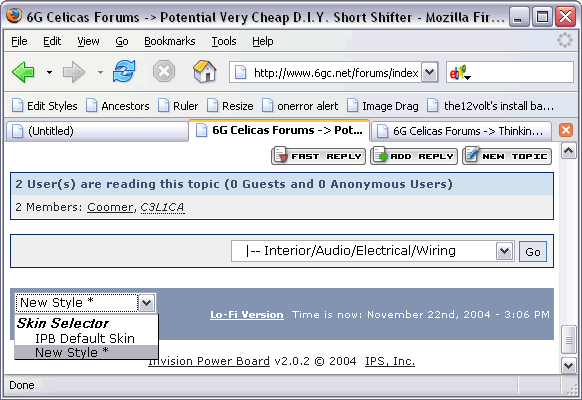
Task: Click the Go button beside forum jump
Action: [x=533, y=252]
